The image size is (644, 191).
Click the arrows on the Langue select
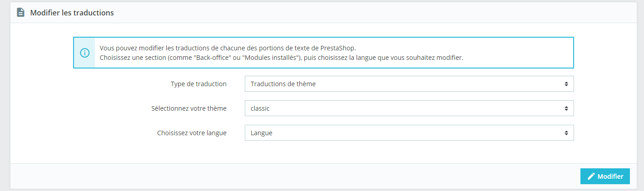pos(566,133)
